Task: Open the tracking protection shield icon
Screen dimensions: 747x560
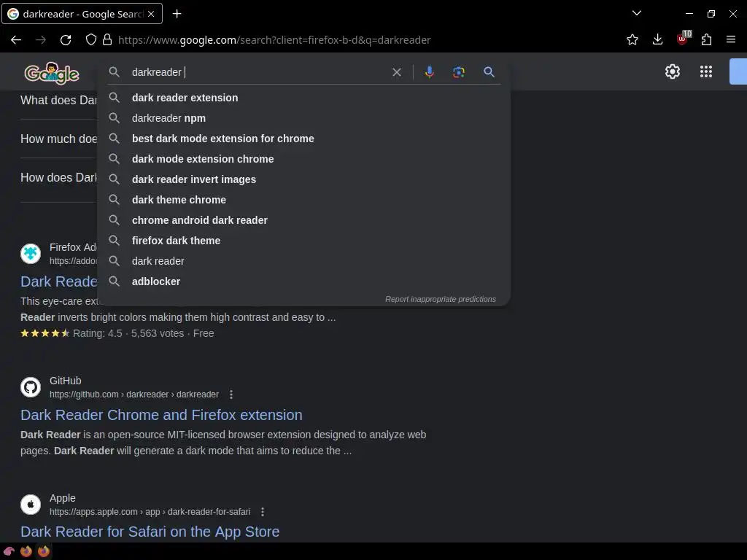Action: (x=90, y=40)
